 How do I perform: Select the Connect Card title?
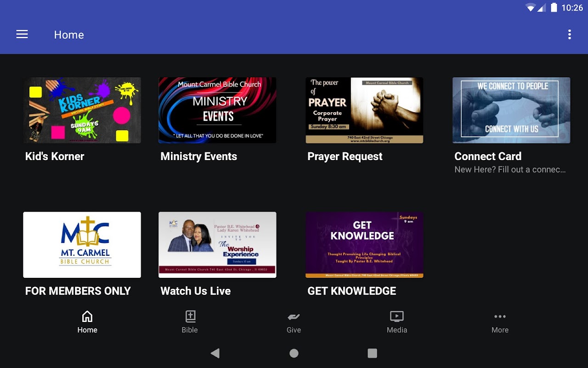pyautogui.click(x=488, y=156)
